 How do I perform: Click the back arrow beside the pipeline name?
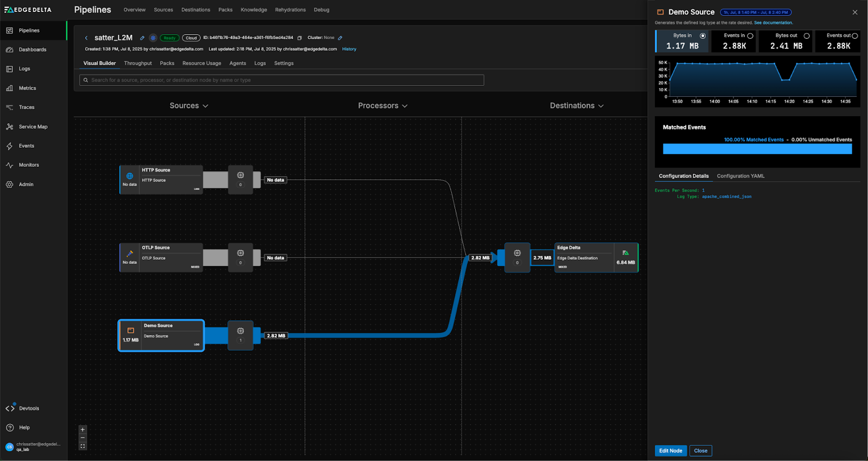click(86, 38)
